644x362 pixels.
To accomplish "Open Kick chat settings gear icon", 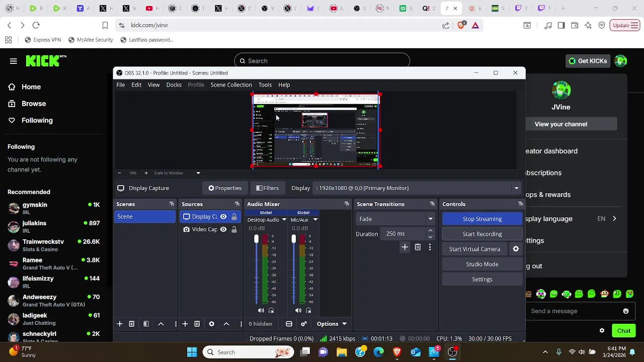I will 602,330.
